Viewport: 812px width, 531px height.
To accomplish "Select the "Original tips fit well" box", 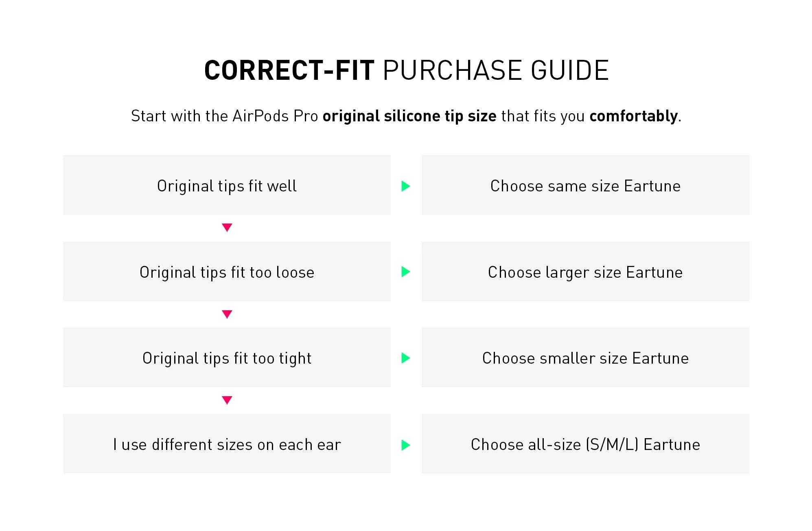I will coord(227,185).
